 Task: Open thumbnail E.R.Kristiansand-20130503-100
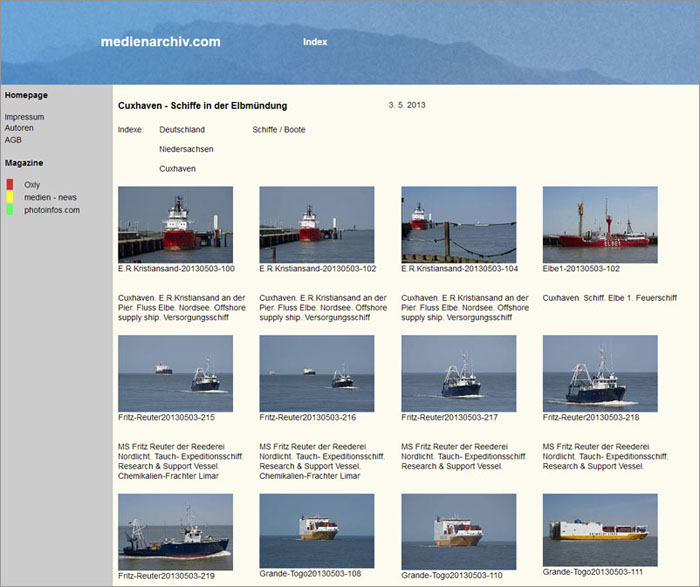tap(175, 224)
